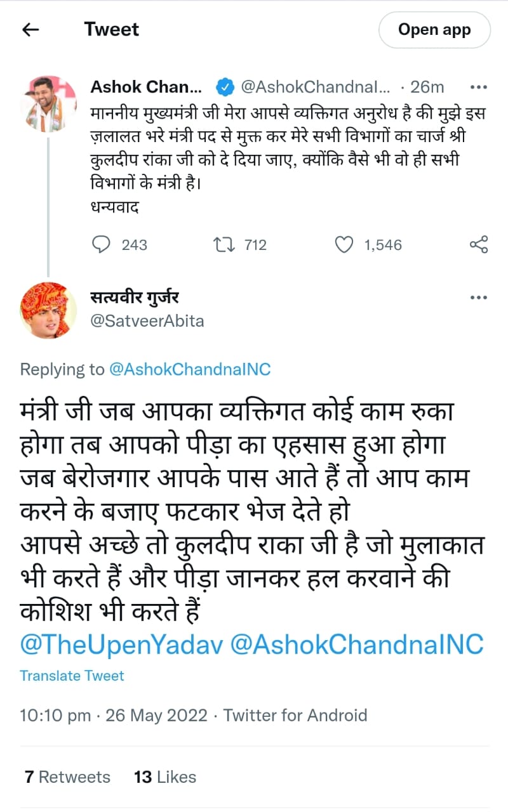508x812 pixels.
Task: Open more options on सत्यवीर गुर्जर's reply
Action: [x=478, y=298]
